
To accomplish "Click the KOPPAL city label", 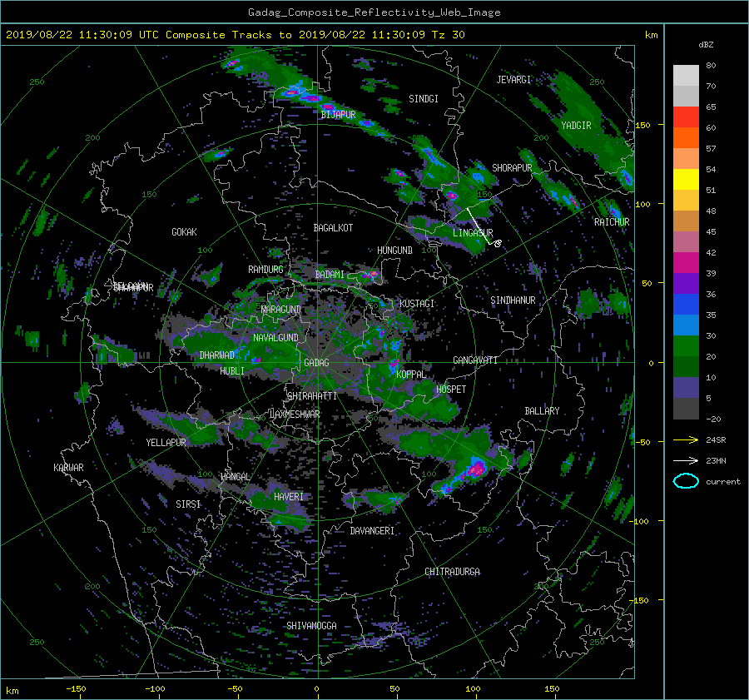I will tap(411, 375).
